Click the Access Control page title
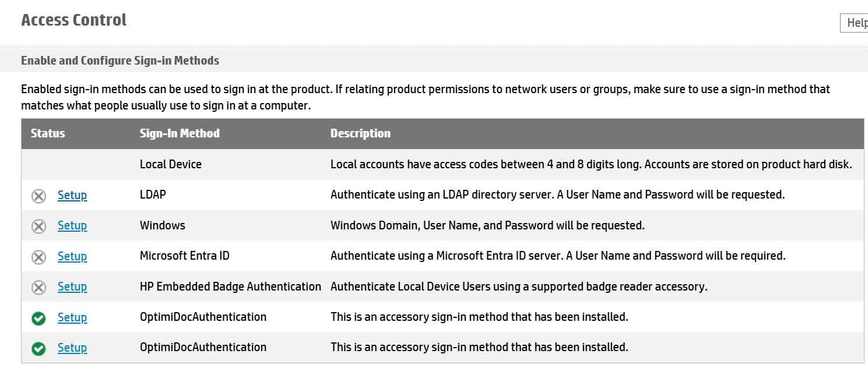This screenshot has height=368, width=868. (74, 20)
